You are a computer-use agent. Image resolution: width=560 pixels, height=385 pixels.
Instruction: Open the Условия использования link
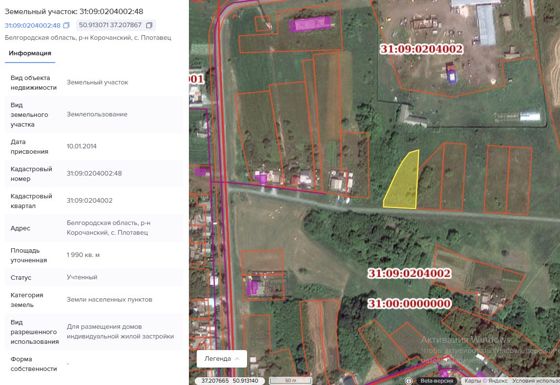tap(536, 381)
